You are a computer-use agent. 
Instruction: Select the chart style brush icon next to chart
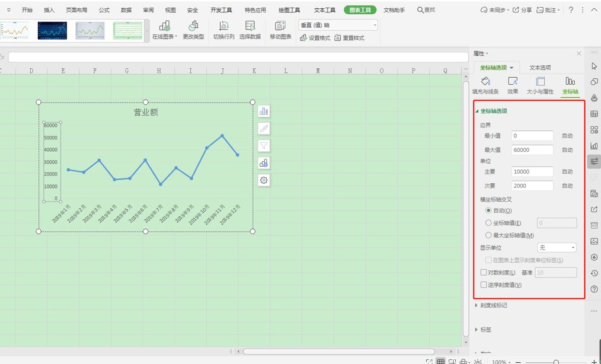[x=263, y=128]
